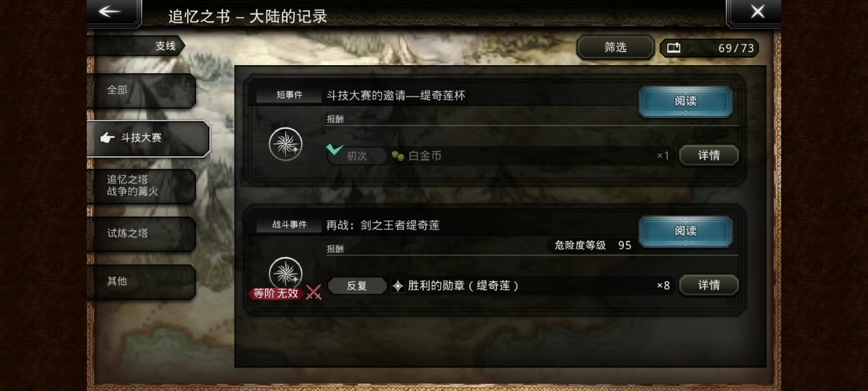Open 详情 for 胜利的勋章 reward
The height and width of the screenshot is (391, 868).
click(709, 285)
